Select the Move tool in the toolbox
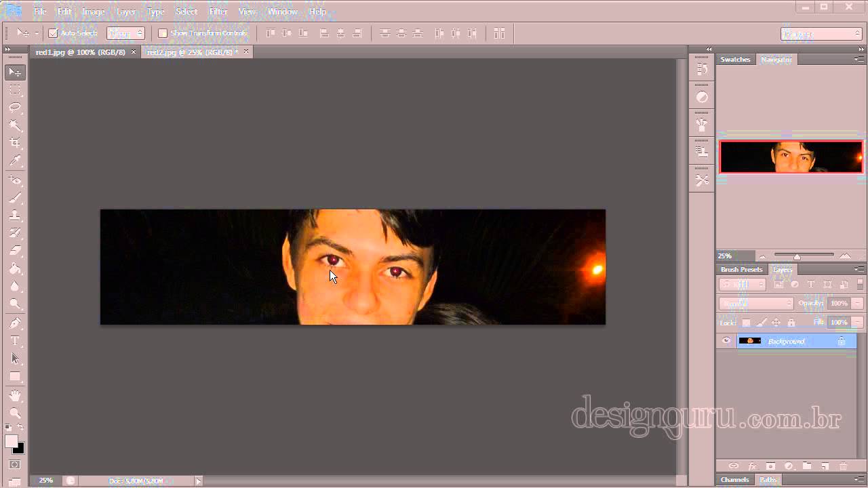Viewport: 868px width, 488px height. click(15, 73)
